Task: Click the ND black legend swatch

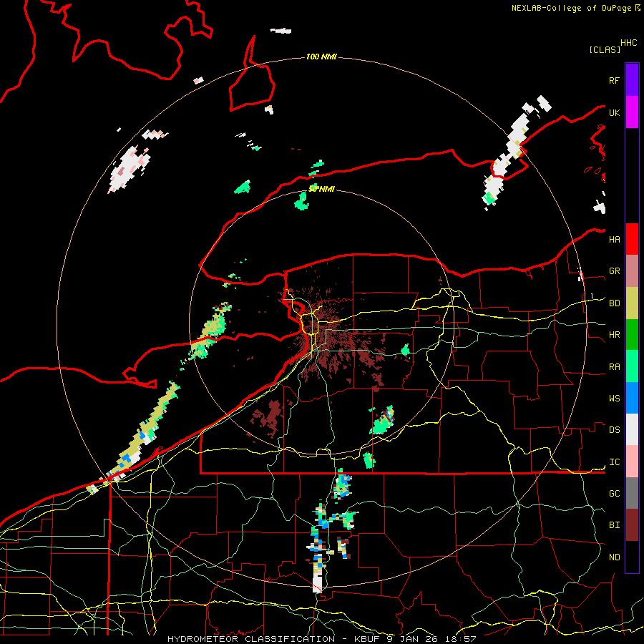Action: point(632,557)
